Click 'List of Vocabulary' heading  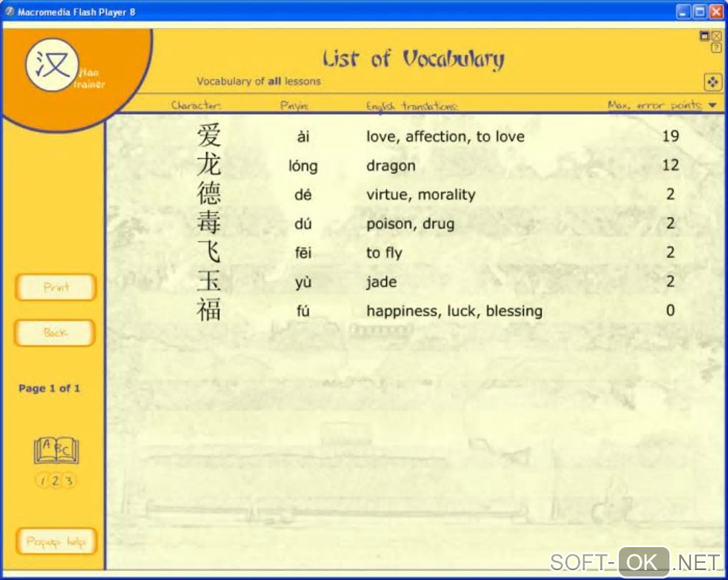pyautogui.click(x=413, y=59)
